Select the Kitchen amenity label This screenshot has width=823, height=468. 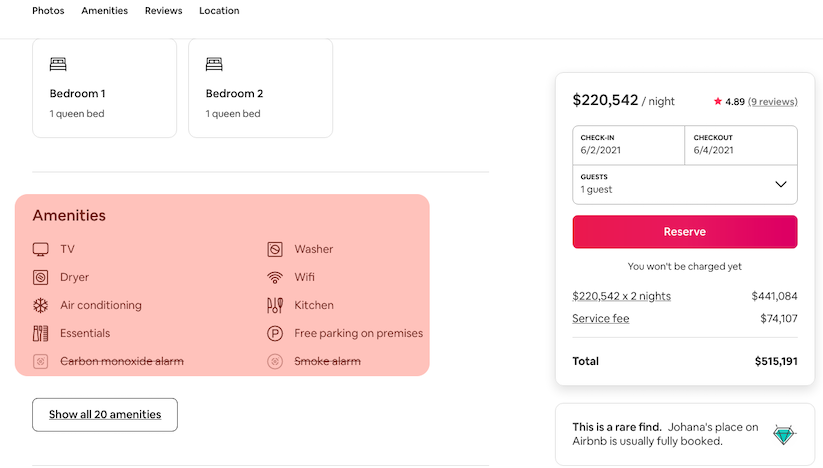click(314, 305)
